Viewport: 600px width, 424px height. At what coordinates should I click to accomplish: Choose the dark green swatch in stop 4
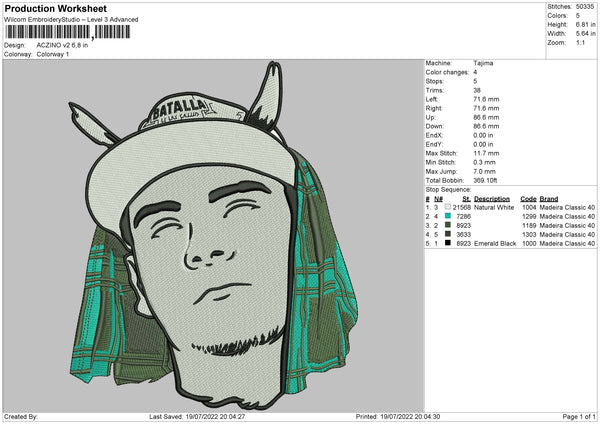point(448,234)
